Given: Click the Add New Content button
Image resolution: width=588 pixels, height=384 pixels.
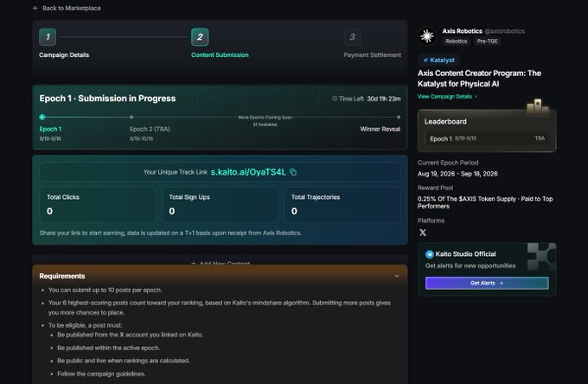Looking at the screenshot, I should [220, 263].
